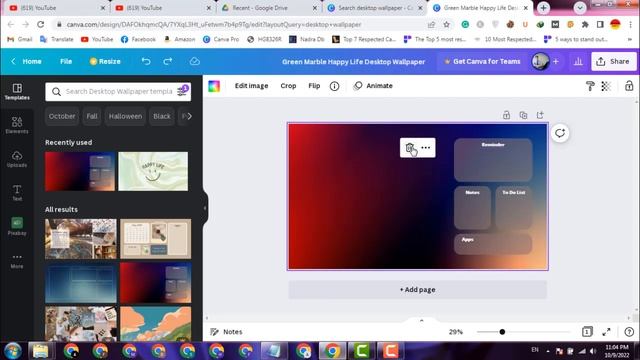The height and width of the screenshot is (360, 640).
Task: Click the cloud save status icon
Action: coord(195,61)
